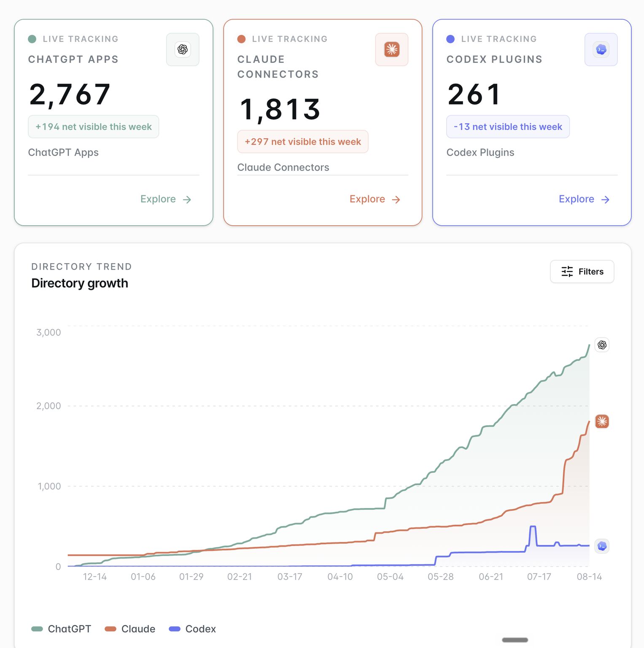Click the Claude Connectors description text
The width and height of the screenshot is (644, 648).
coord(283,167)
